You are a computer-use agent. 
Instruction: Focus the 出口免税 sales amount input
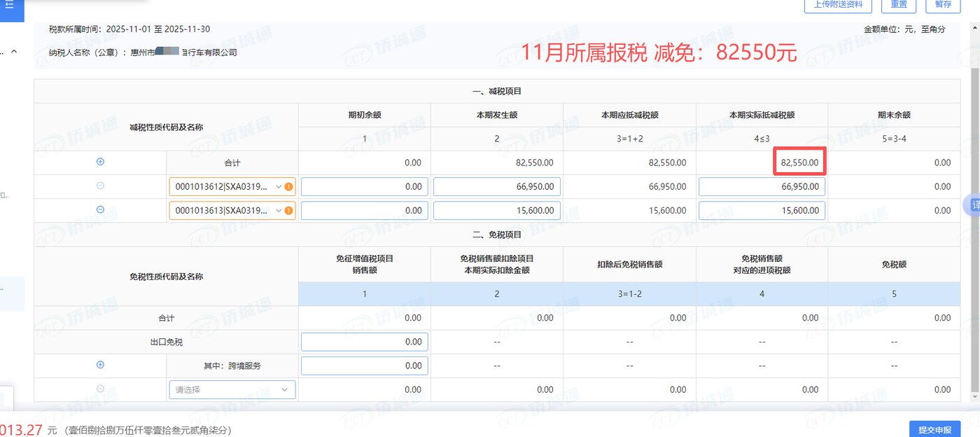[x=364, y=342]
